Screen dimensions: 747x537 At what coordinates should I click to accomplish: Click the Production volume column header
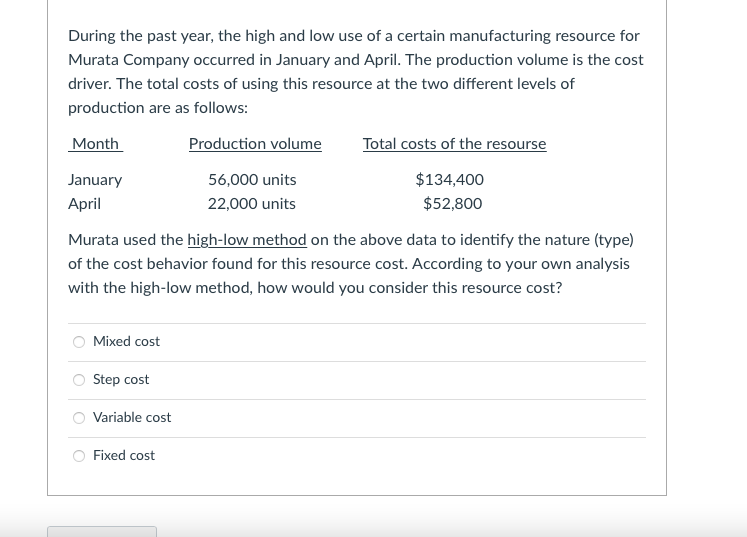point(255,143)
